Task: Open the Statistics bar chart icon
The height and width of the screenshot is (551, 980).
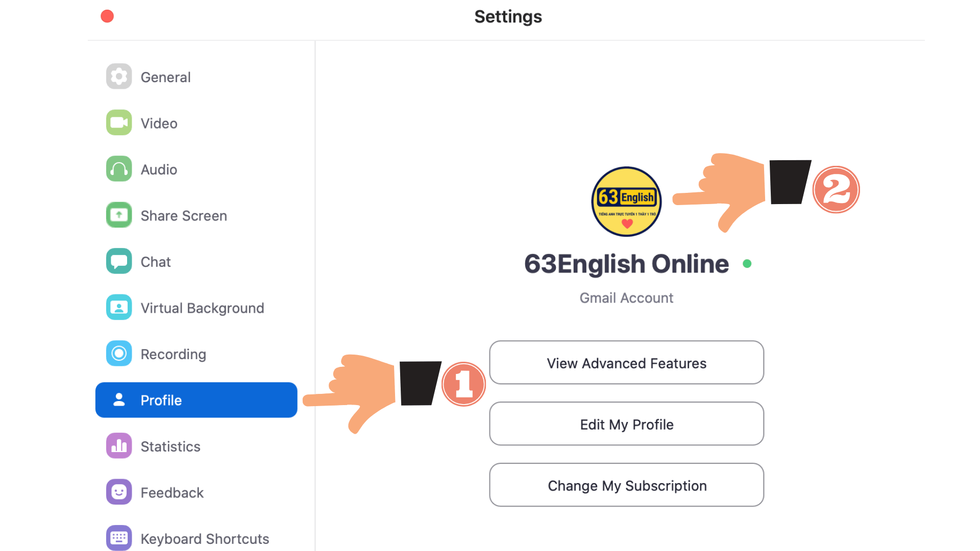Action: coord(119,446)
